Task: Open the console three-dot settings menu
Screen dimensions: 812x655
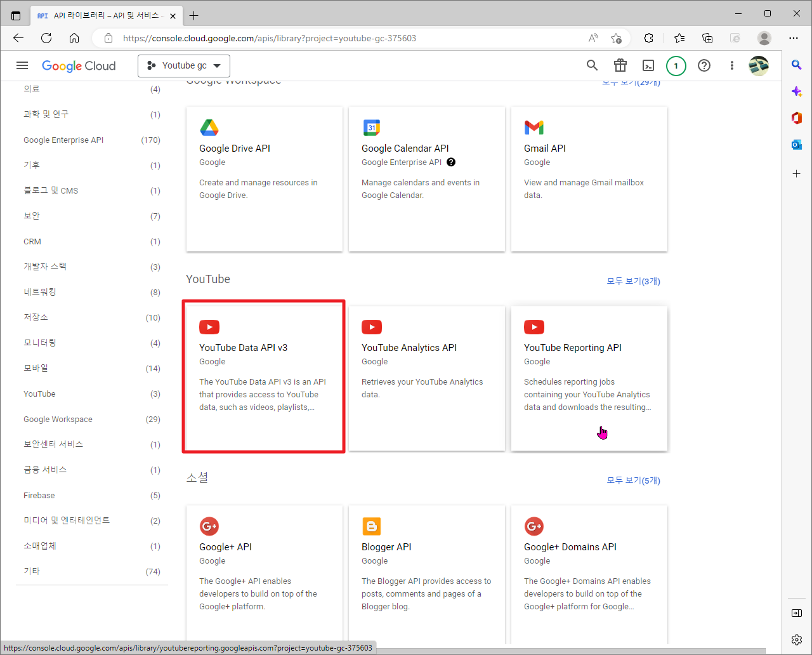Action: click(x=732, y=65)
